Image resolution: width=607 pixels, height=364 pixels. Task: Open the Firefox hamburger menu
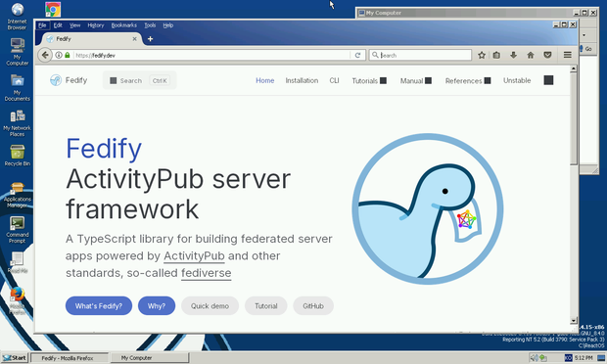tap(568, 55)
